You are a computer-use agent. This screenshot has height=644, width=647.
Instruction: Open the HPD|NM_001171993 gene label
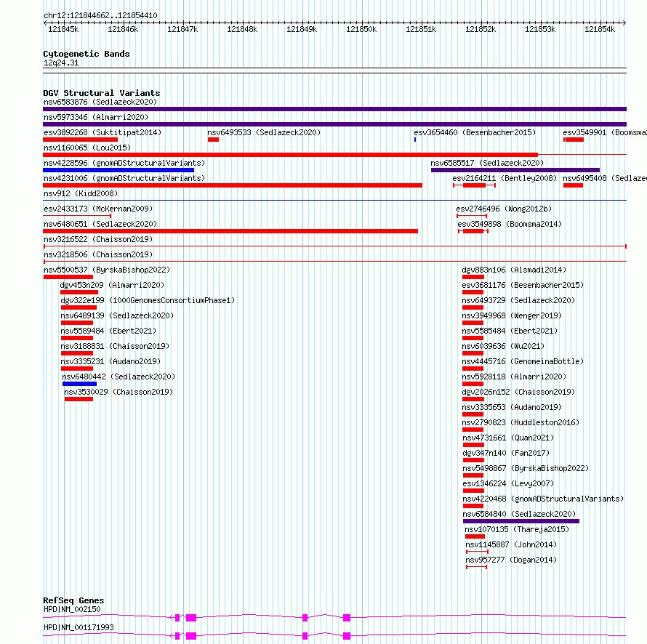coord(79,627)
